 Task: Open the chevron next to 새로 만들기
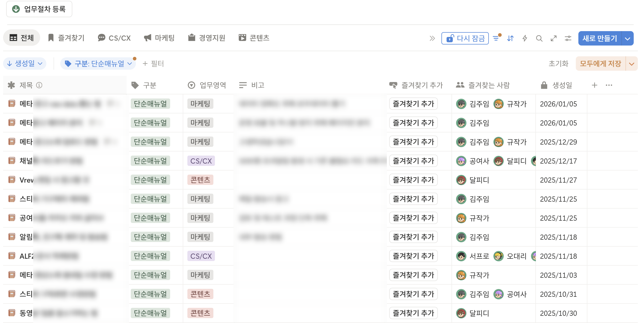(627, 38)
